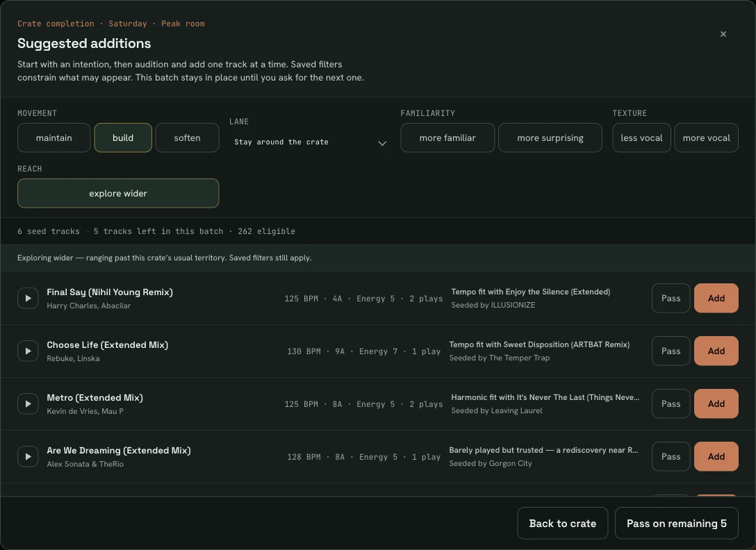Screen dimensions: 756x550
Task: Pass on Choose Life (Extended Mix)
Action: (671, 351)
